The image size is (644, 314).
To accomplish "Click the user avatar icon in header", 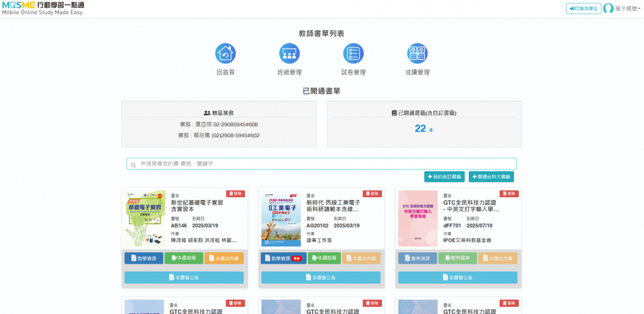I will coord(608,8).
